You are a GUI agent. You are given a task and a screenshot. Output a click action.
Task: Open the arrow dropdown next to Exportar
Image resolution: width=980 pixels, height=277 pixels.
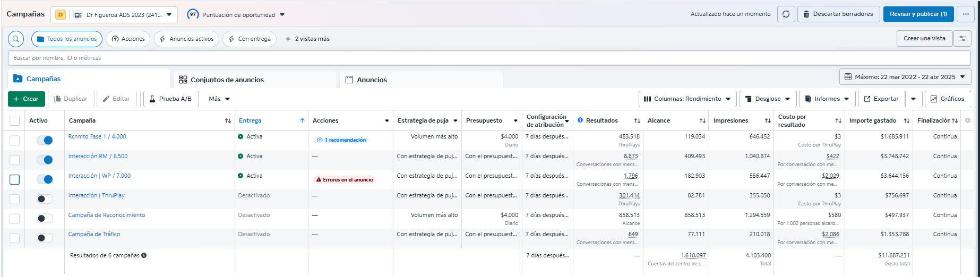click(x=913, y=99)
